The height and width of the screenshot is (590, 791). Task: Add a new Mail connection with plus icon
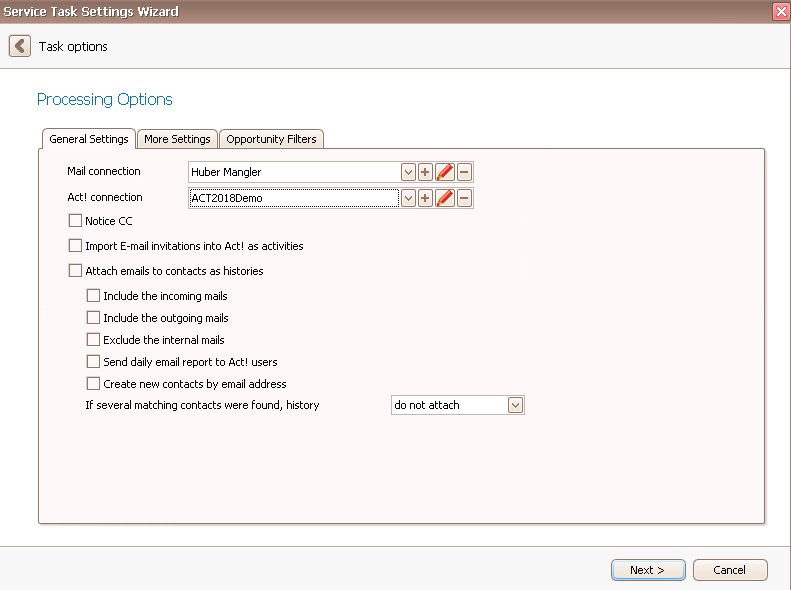[x=425, y=172]
